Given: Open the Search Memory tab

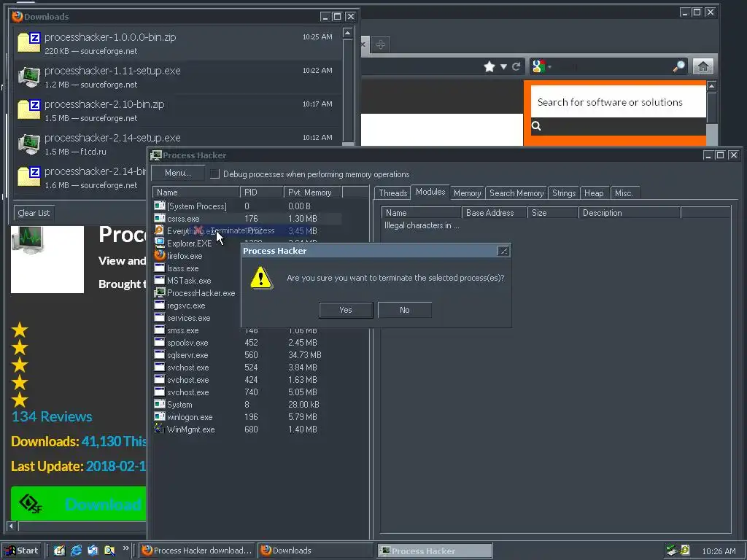Looking at the screenshot, I should [x=516, y=192].
